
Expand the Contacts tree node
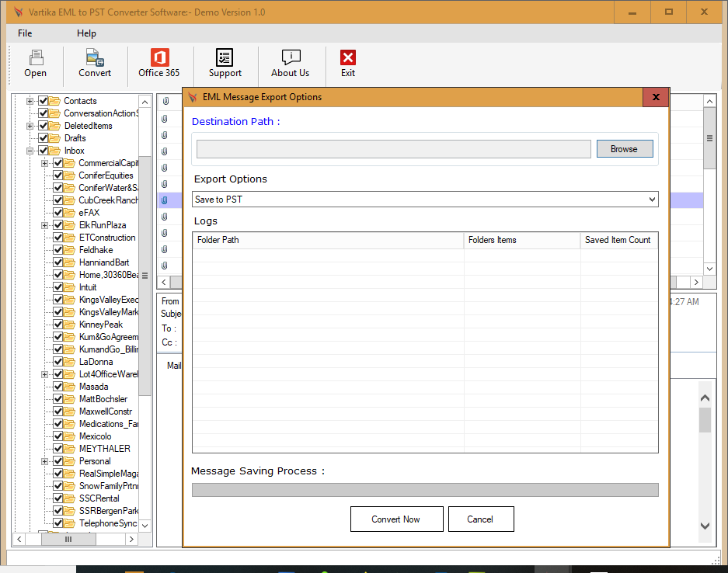[x=30, y=101]
